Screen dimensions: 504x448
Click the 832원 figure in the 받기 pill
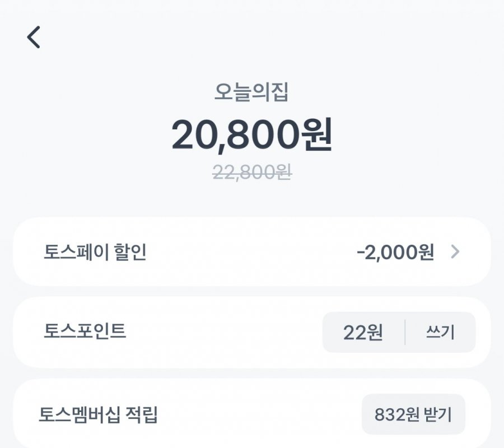pos(396,414)
